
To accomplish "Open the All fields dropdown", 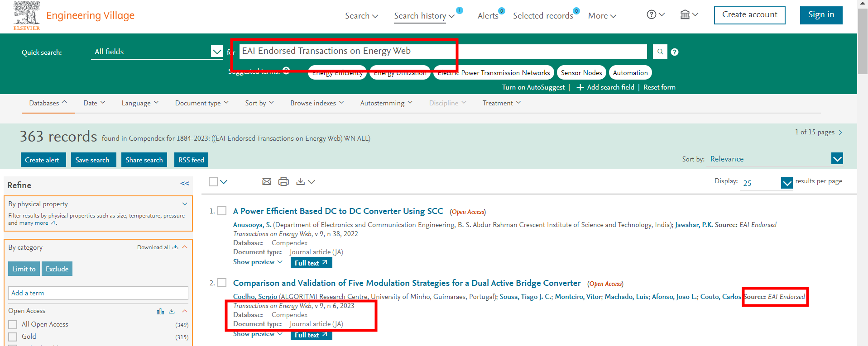I will tap(157, 52).
